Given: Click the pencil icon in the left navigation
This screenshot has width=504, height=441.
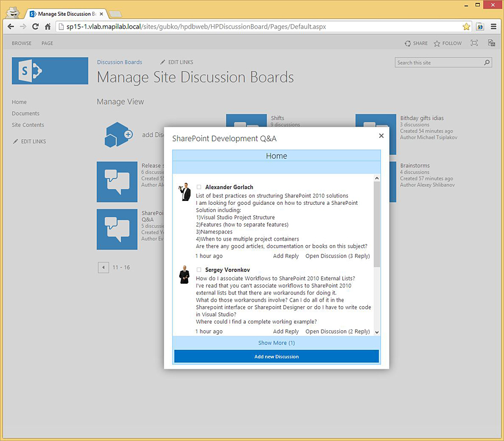Looking at the screenshot, I should [15, 142].
